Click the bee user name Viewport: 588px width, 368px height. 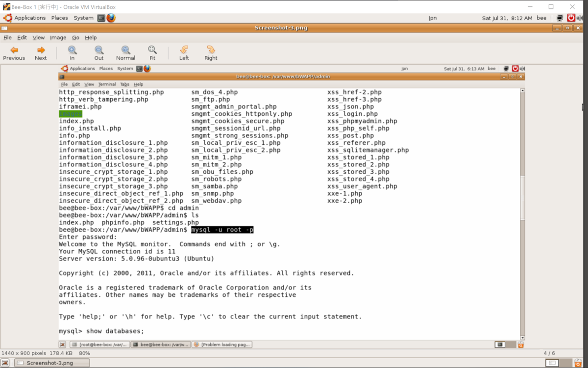point(541,18)
